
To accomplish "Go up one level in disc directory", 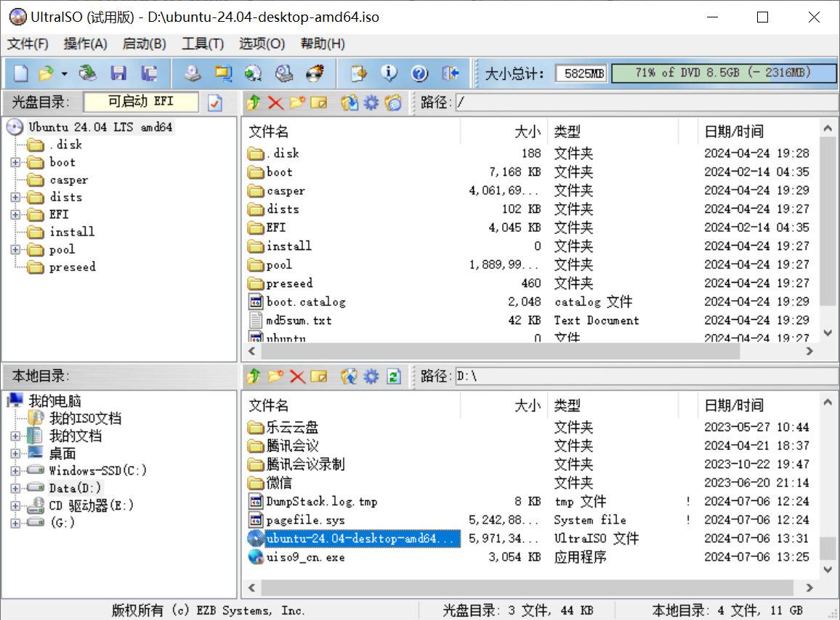I will (254, 102).
